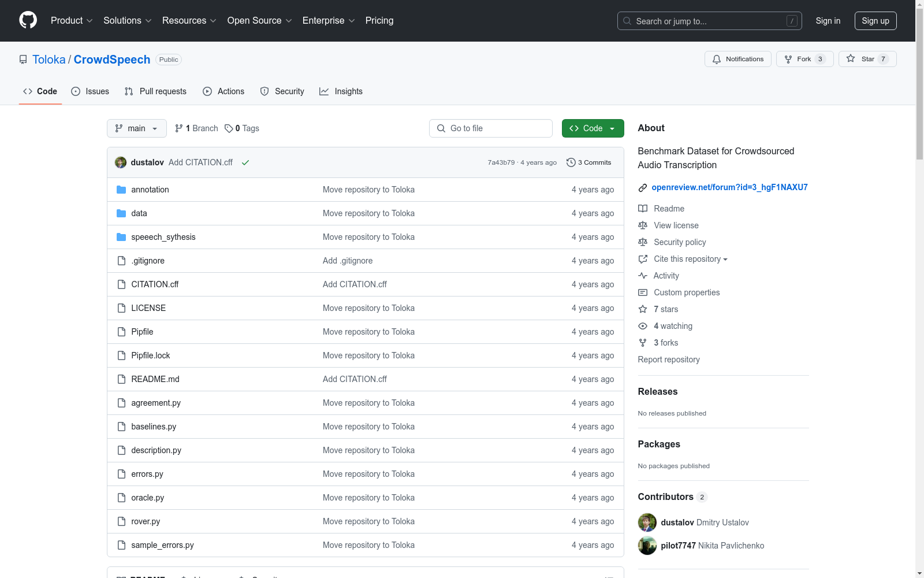Open the oracle.py file
This screenshot has width=924, height=578.
pyautogui.click(x=148, y=498)
